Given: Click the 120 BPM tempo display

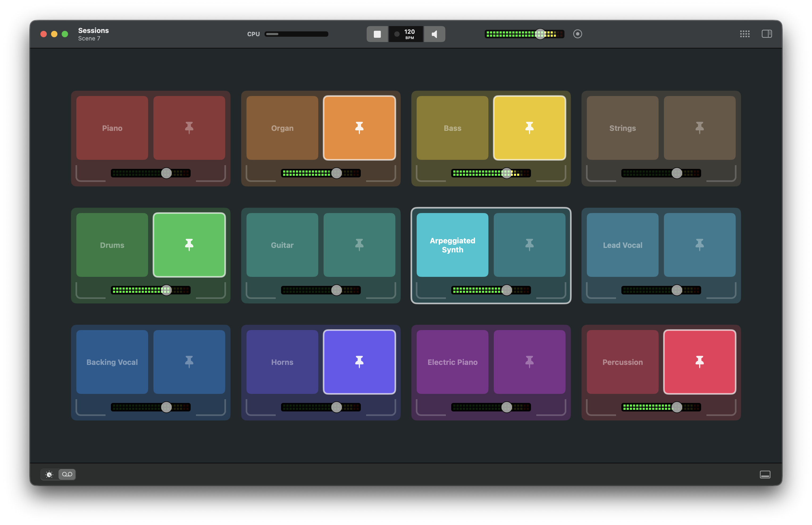Looking at the screenshot, I should pyautogui.click(x=406, y=34).
